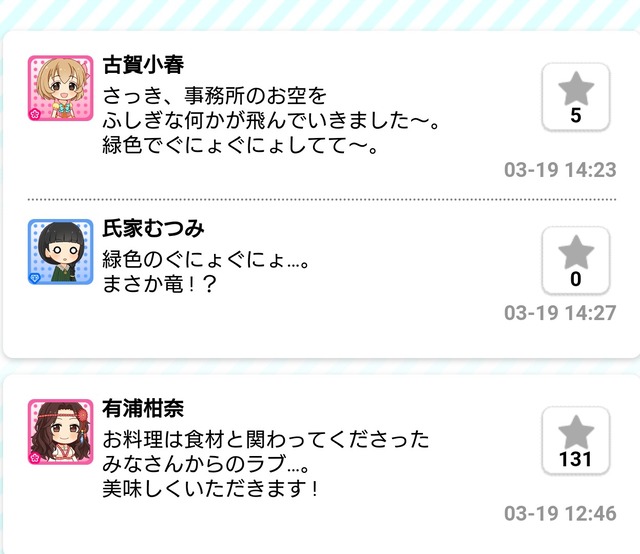Open the reply ending まさか竜!?
Viewport: 640px width, 554px height.
click(x=206, y=271)
